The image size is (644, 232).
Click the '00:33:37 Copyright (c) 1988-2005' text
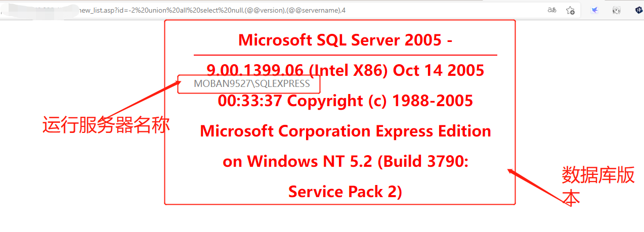346,101
